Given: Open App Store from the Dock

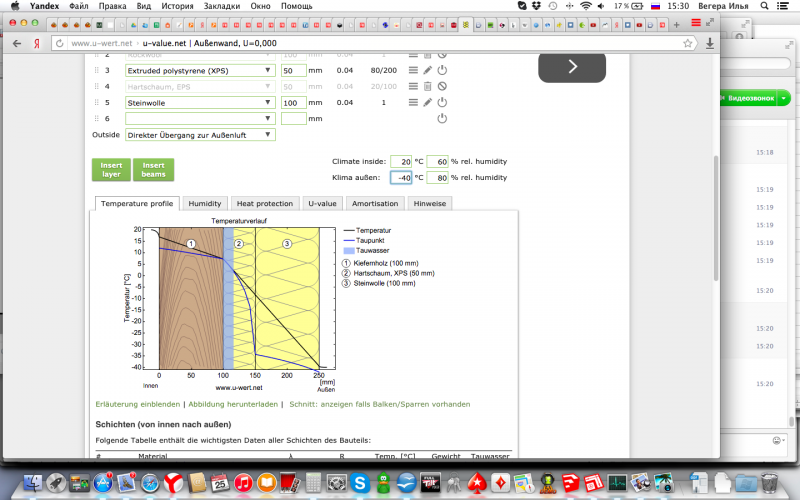Looking at the screenshot, I should [x=103, y=483].
